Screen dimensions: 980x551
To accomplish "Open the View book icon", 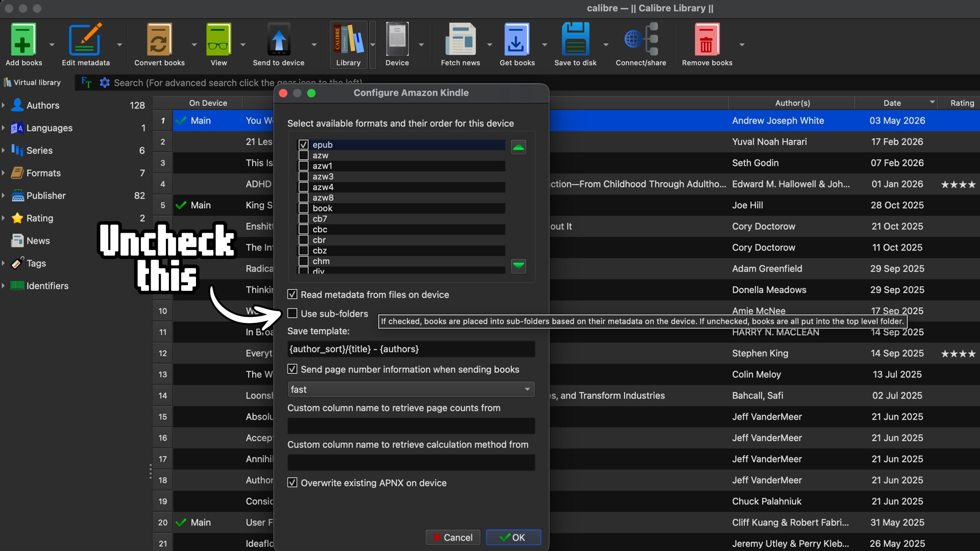I will (218, 39).
